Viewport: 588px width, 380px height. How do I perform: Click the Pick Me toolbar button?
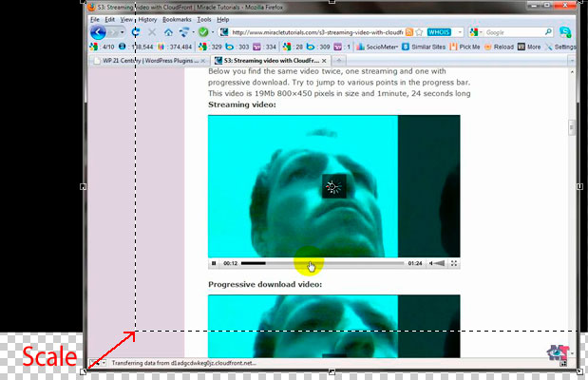click(465, 47)
